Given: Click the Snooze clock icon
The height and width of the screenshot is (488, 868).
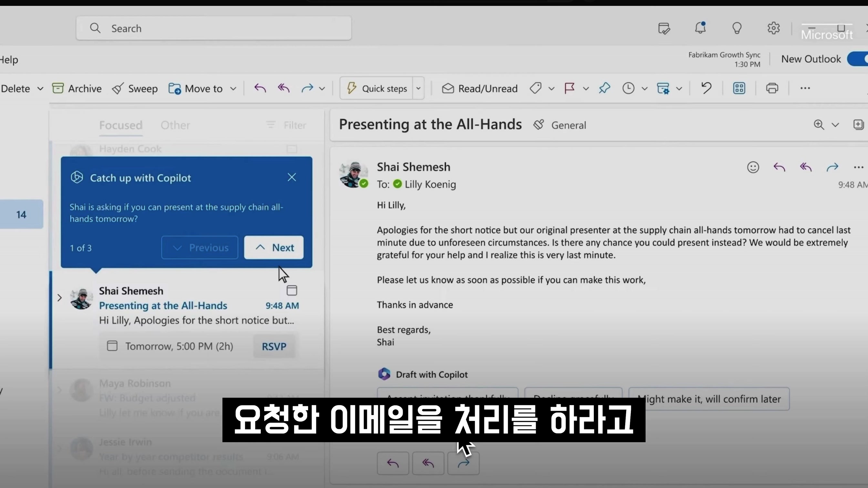Looking at the screenshot, I should [628, 88].
